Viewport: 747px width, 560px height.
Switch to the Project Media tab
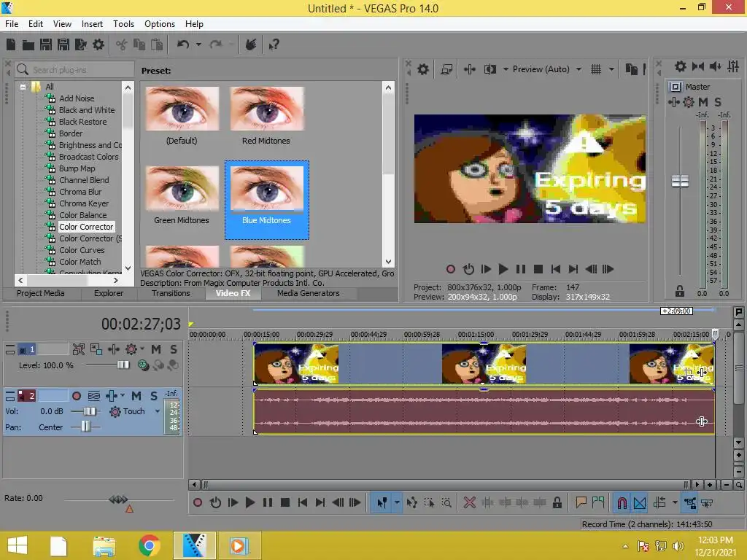coord(41,293)
